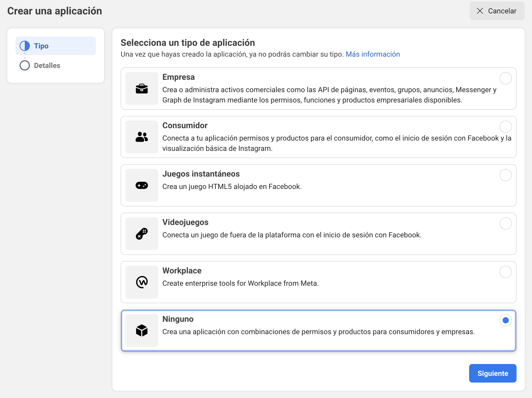Click the briefcase icon for Empresa

tap(142, 89)
